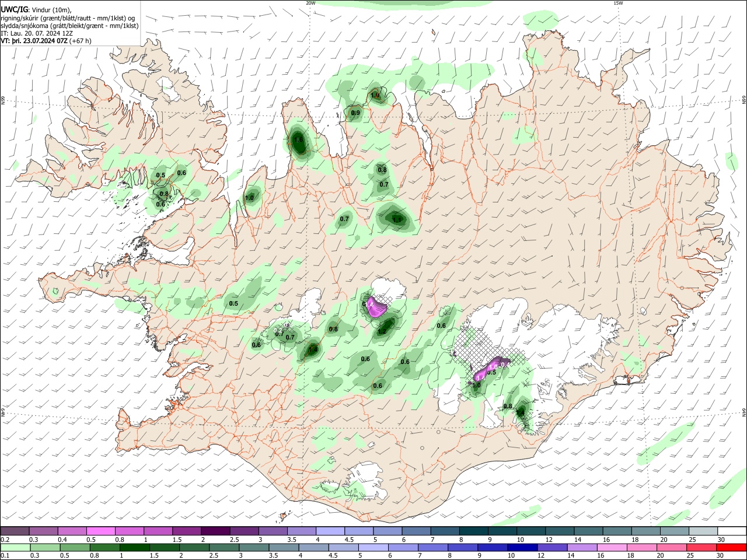Click the 'VT: þri. 23.07.2024 07Z' valid time
Screen dimensions: 747x560
(x=34, y=41)
